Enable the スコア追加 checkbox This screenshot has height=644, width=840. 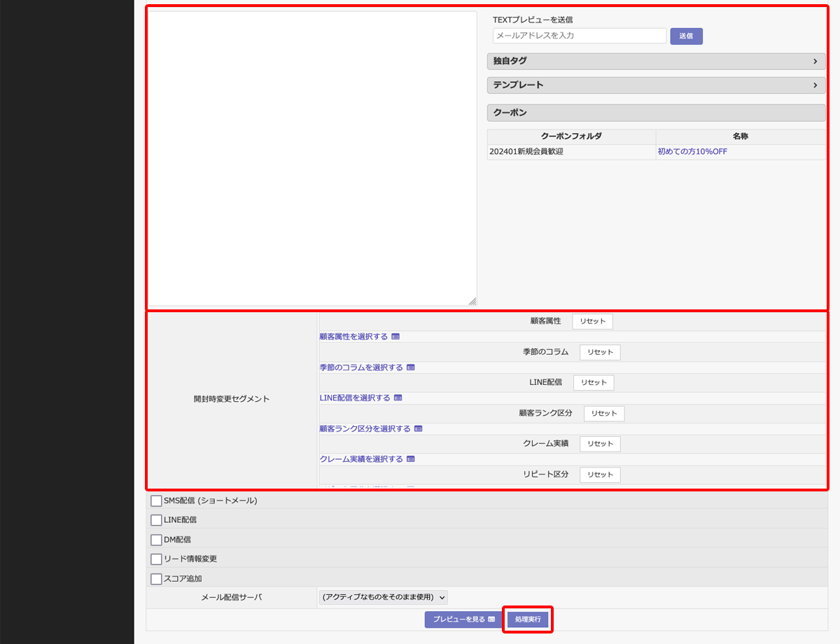156,579
